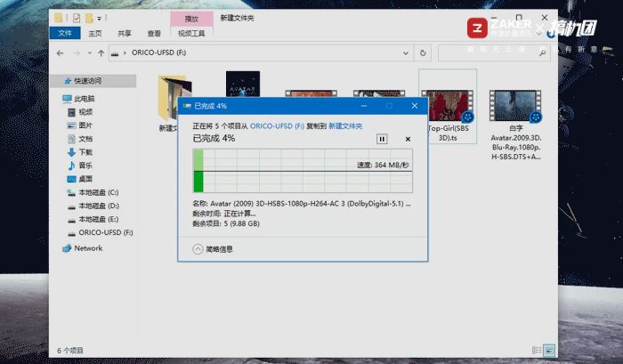Go up one folder level arrow

tap(101, 53)
